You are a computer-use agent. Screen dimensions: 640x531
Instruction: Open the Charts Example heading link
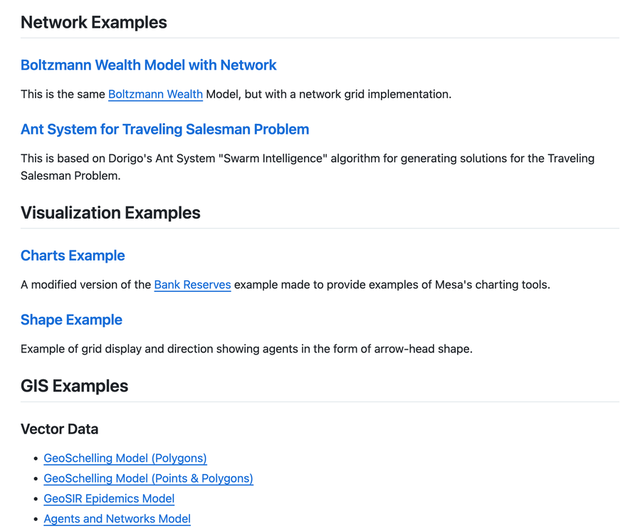(x=72, y=255)
